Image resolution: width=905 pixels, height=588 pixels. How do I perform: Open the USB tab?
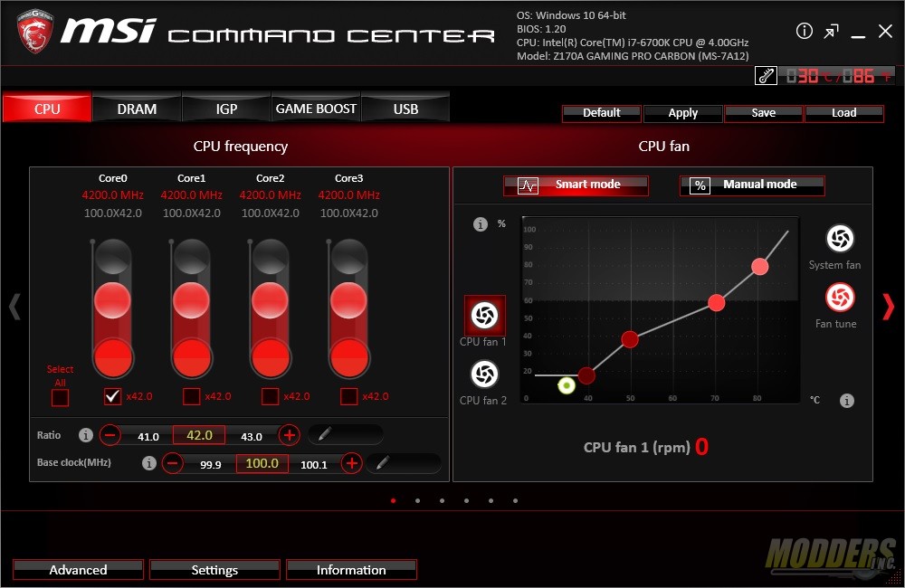pyautogui.click(x=405, y=108)
